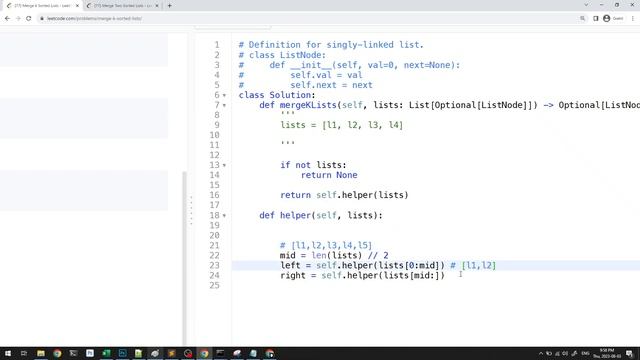This screenshot has width=640, height=360.
Task: Open the tab search chevron
Action: pos(586,5)
